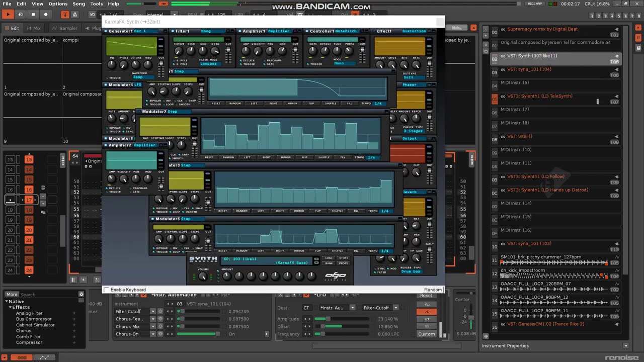Viewport: 644px width, 362px height.
Task: Collapse the Native tree in the effects browser
Action: pos(7,302)
